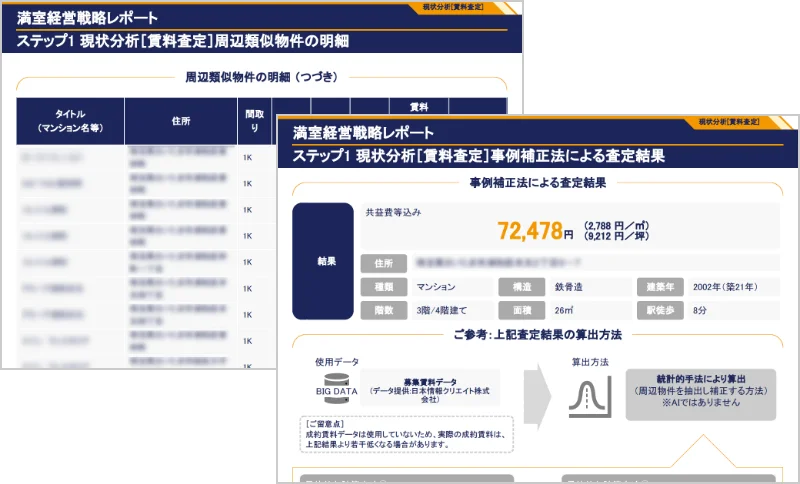Click the 建築年 gray label

tap(658, 287)
